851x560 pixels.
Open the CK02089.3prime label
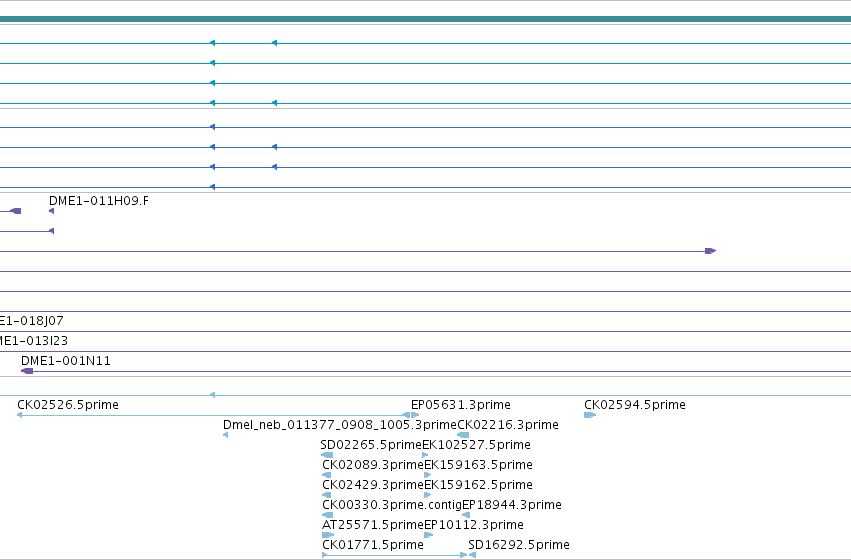point(373,465)
